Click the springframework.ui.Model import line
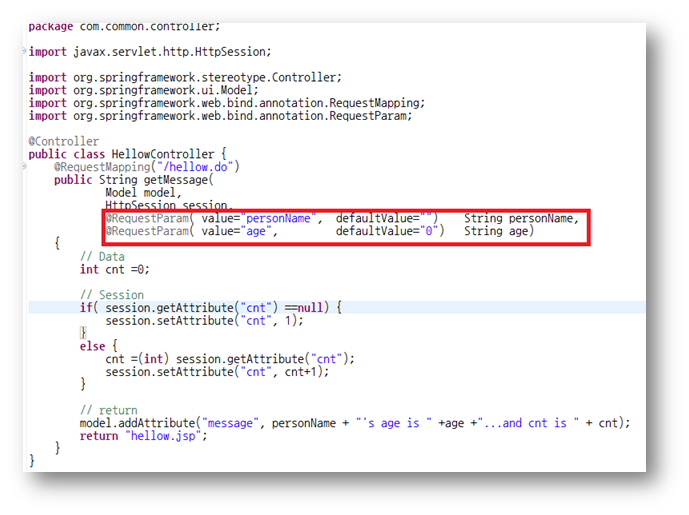Viewport: 689px width, 515px height. click(143, 90)
